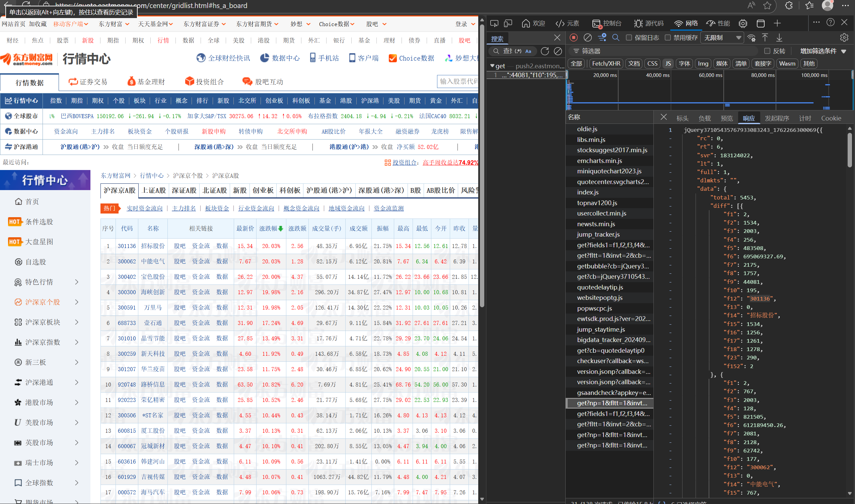Open the 无限制 throttling dropdown
Screen dimensions: 855x504
click(x=722, y=38)
